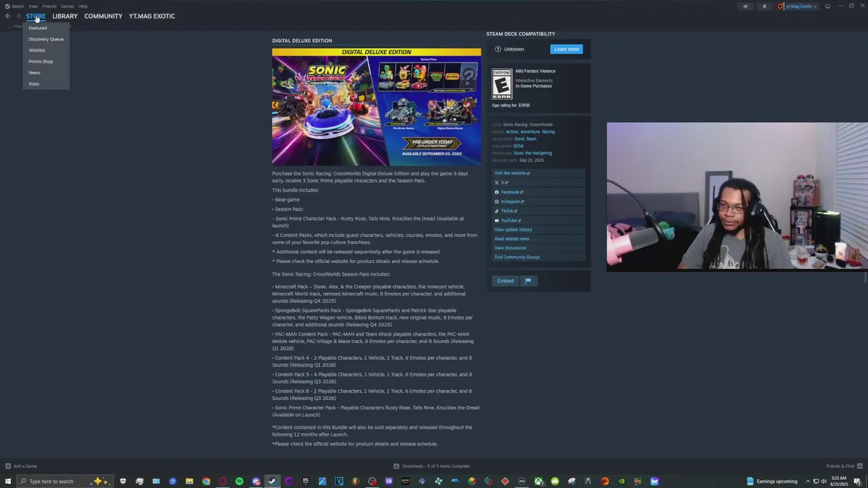Image resolution: width=868 pixels, height=488 pixels.
Task: Click the Steam forward navigation arrow
Action: coord(18,16)
